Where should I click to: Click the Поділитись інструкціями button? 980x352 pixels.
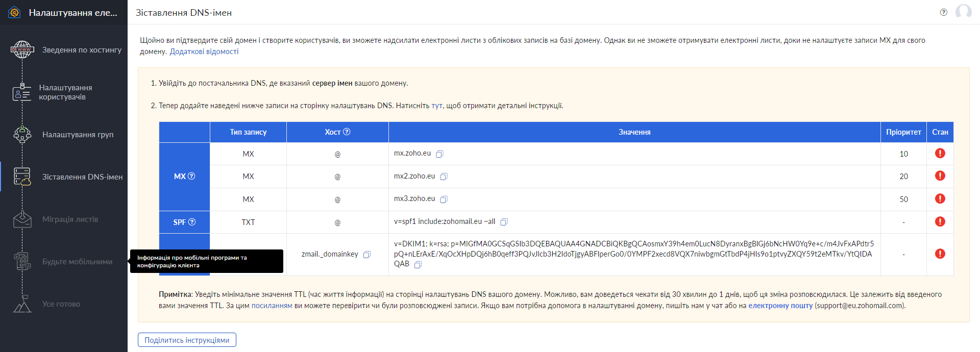pos(187,340)
